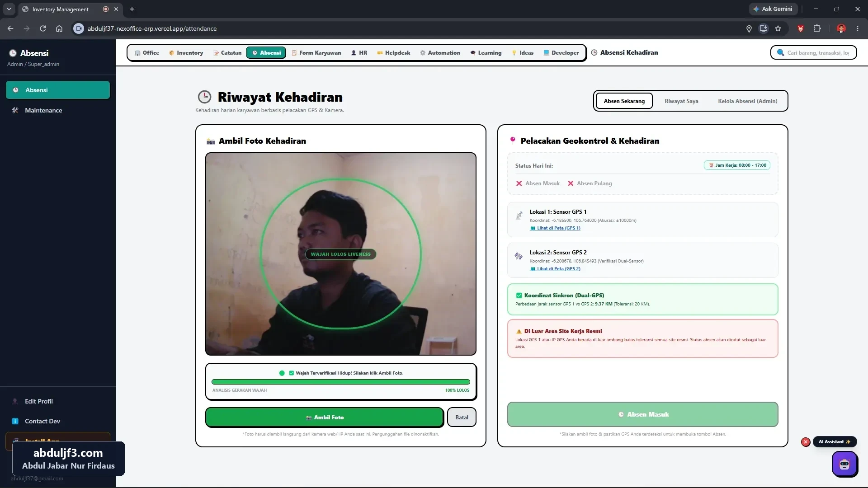Open the Office module tab
The image size is (868, 488).
pos(146,53)
